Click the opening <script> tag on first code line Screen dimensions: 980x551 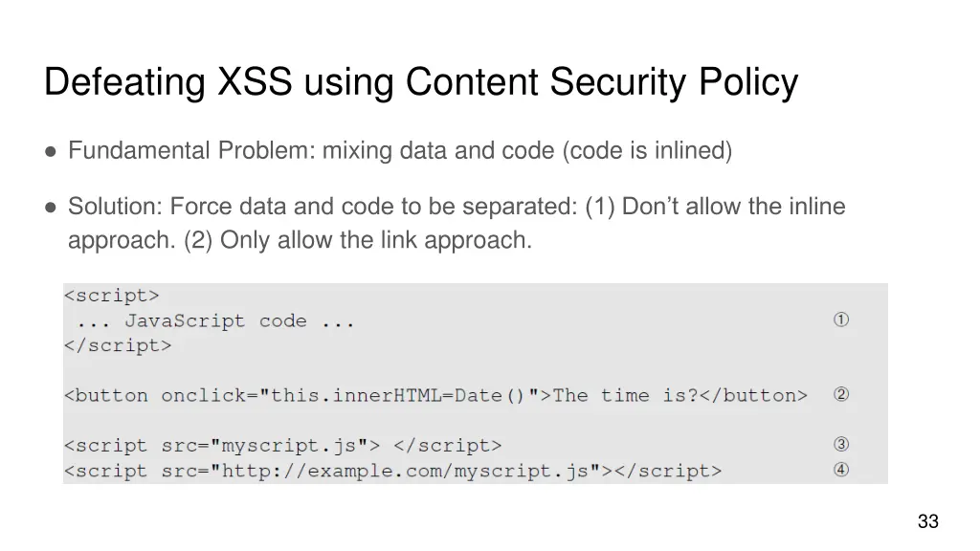click(111, 296)
